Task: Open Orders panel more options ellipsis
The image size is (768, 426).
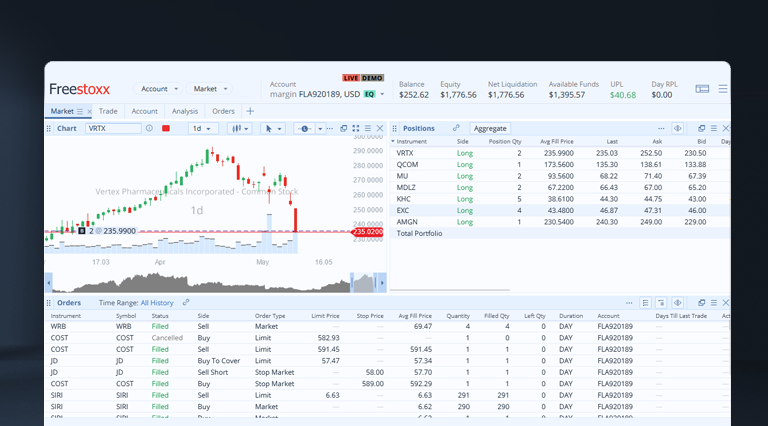Action: pos(629,303)
